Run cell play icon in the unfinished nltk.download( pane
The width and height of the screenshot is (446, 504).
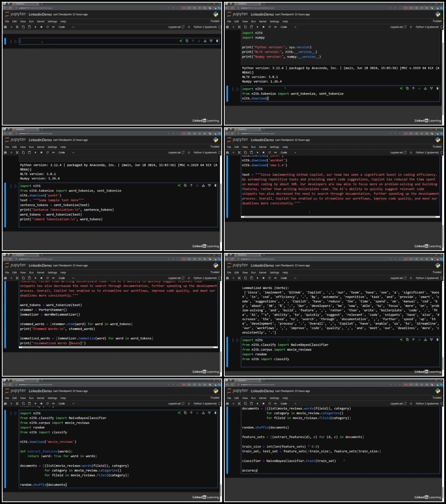pyautogui.click(x=258, y=27)
